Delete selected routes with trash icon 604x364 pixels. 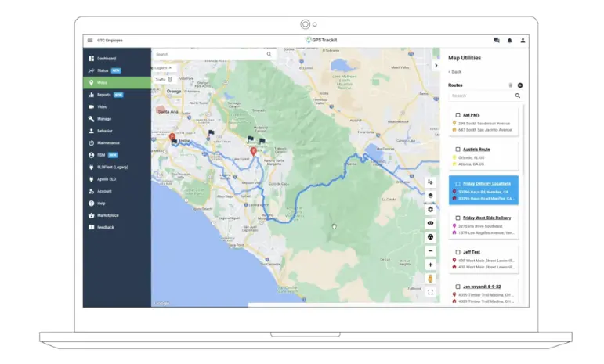point(511,85)
